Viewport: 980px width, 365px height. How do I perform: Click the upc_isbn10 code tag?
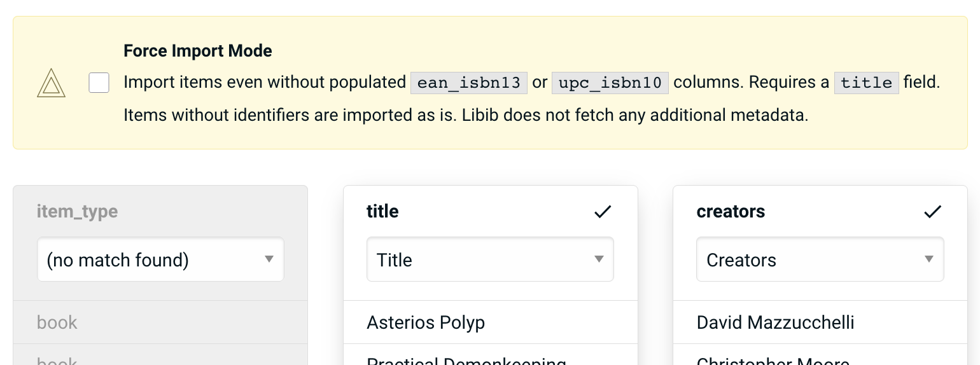610,83
